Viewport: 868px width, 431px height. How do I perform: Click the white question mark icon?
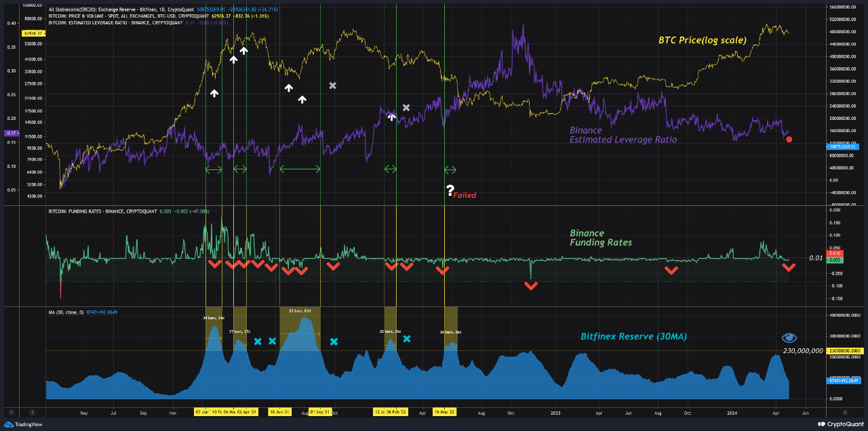coord(449,190)
